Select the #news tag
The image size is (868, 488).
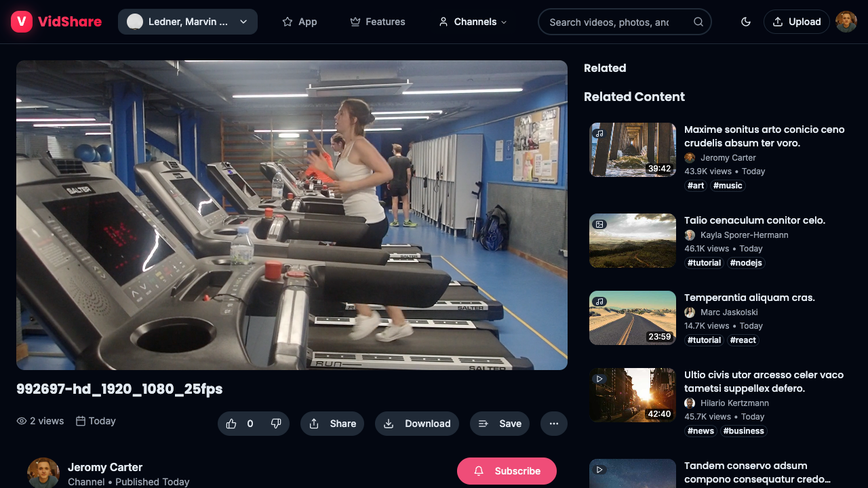point(701,431)
